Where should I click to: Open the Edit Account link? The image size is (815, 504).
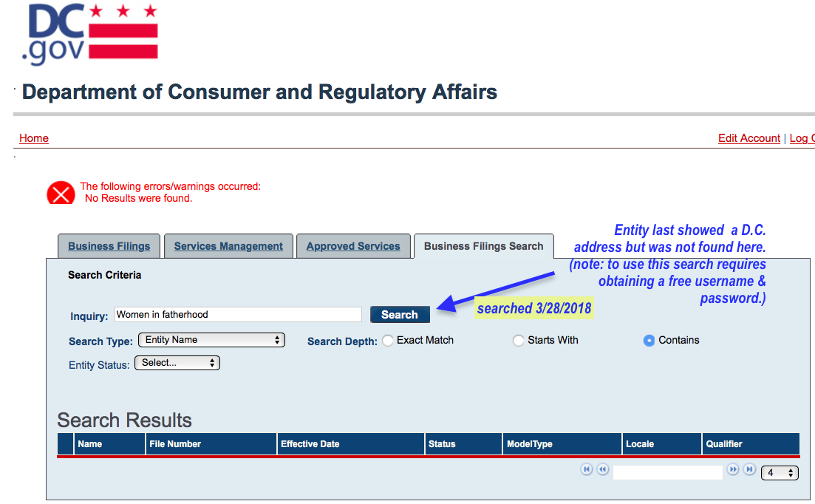[x=749, y=138]
